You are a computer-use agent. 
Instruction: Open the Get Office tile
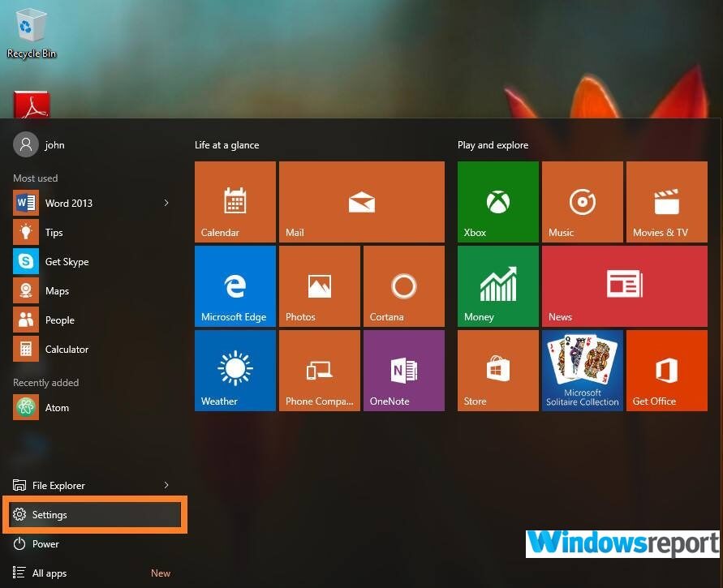(666, 370)
